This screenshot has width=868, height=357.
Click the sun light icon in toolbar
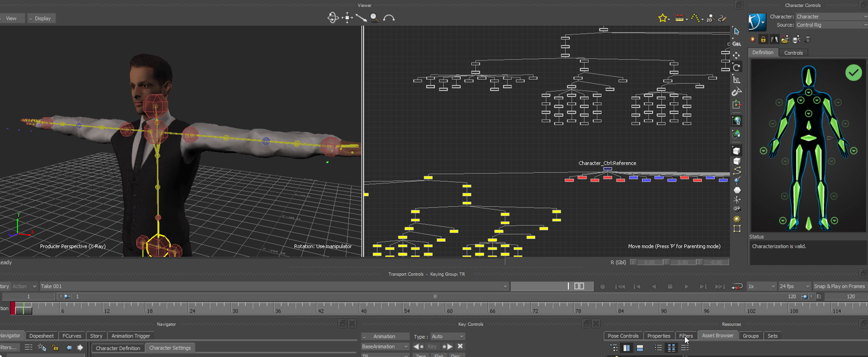tap(737, 219)
